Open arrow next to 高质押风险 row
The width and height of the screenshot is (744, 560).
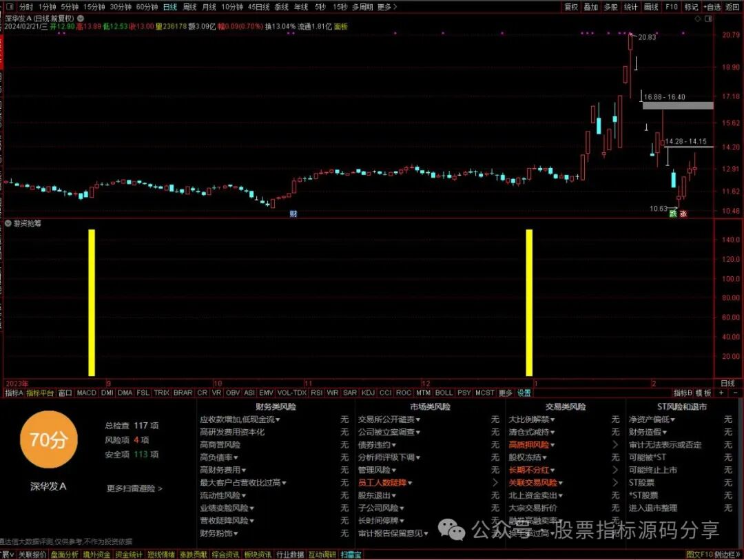615,445
